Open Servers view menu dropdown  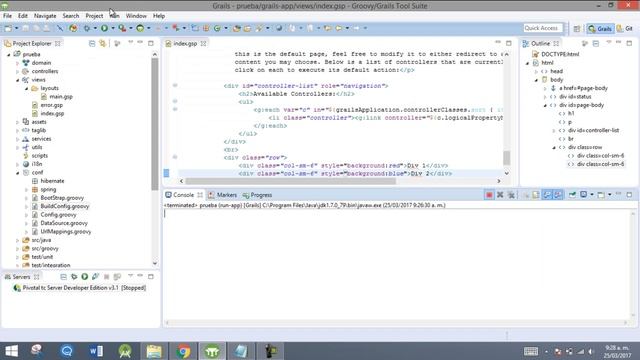(x=131, y=276)
